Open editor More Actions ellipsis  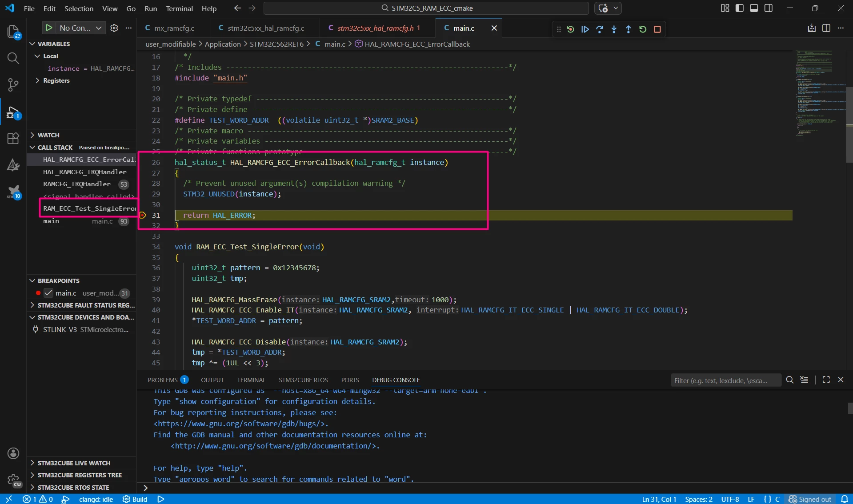pos(841,28)
